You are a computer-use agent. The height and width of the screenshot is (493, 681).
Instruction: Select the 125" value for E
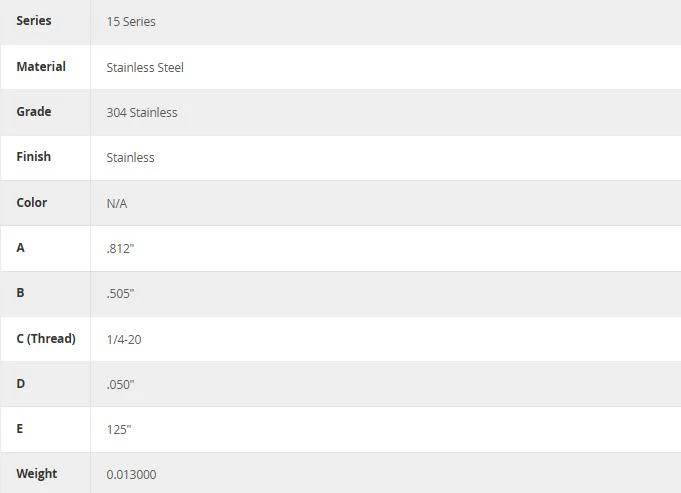point(119,430)
